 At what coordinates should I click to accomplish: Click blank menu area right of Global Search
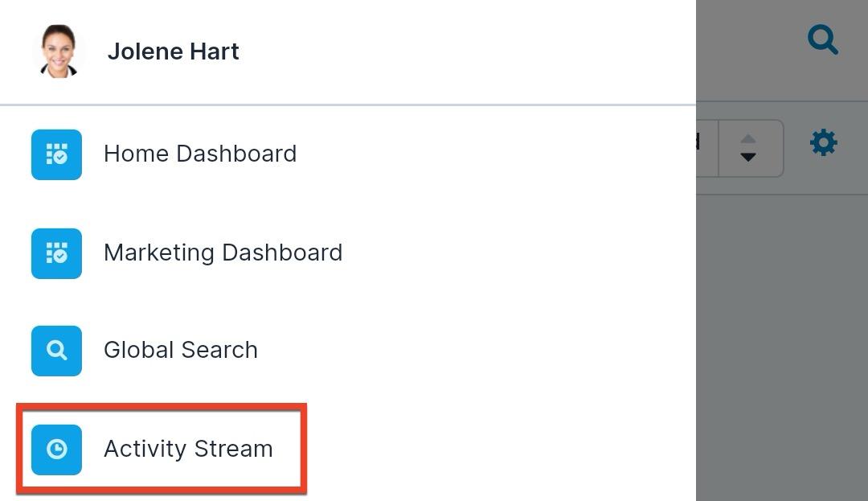(x=482, y=351)
